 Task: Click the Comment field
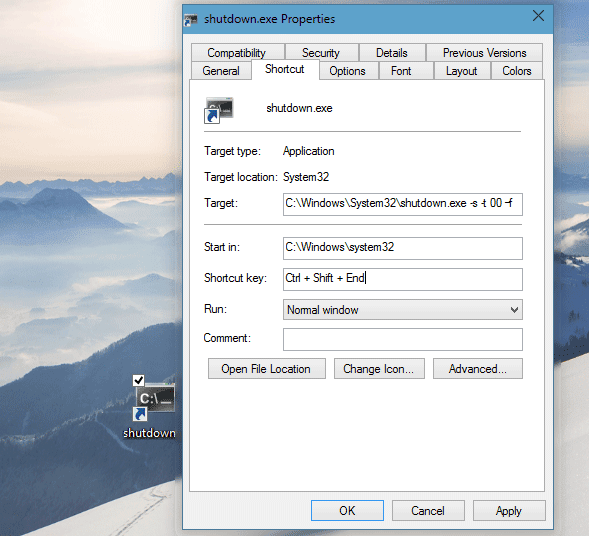403,339
